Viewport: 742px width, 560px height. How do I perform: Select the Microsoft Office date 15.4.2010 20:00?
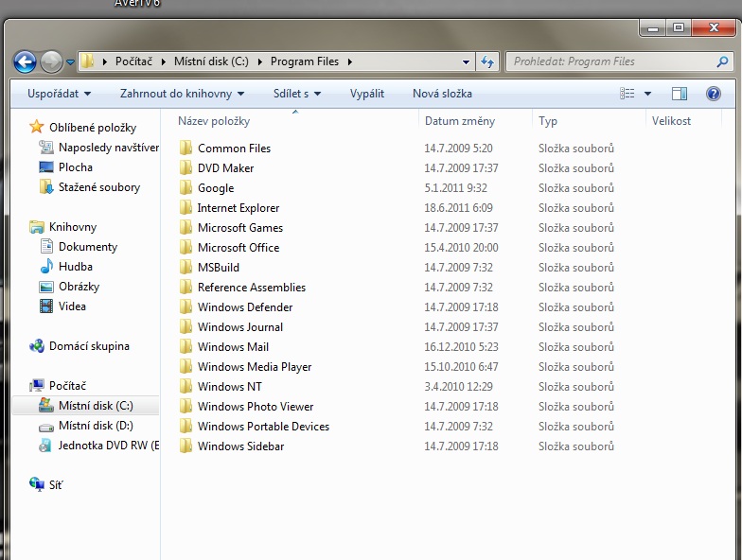click(x=462, y=248)
